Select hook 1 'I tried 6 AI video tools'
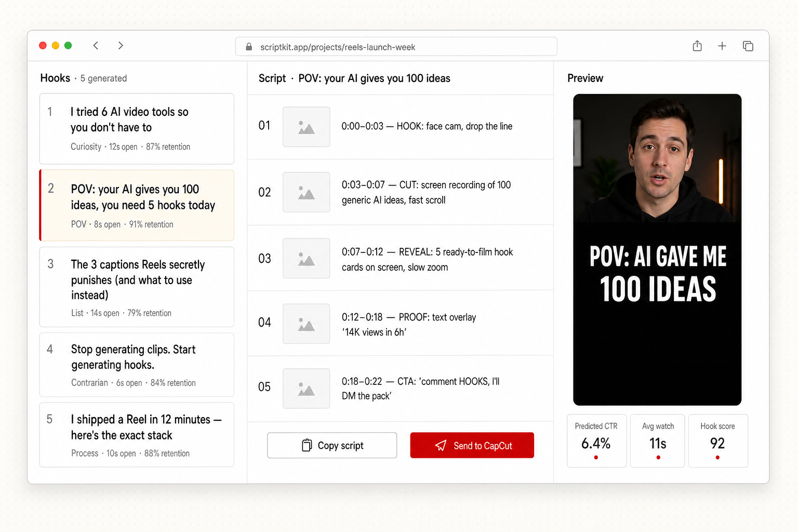The width and height of the screenshot is (798, 532). tap(137, 129)
